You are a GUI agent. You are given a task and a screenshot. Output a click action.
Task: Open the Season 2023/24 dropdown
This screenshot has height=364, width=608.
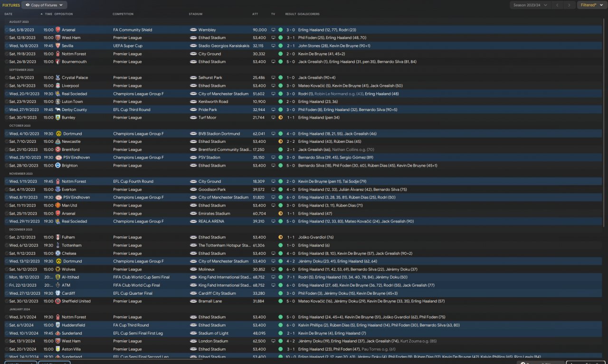531,5
